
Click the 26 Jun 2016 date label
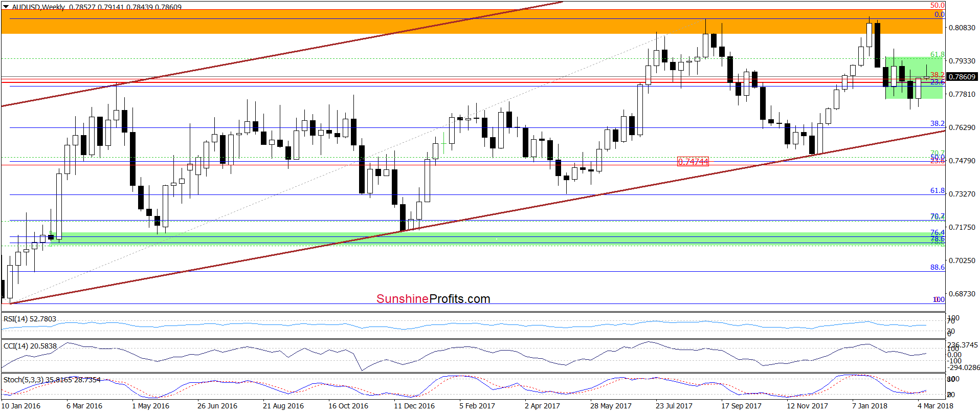(217, 406)
